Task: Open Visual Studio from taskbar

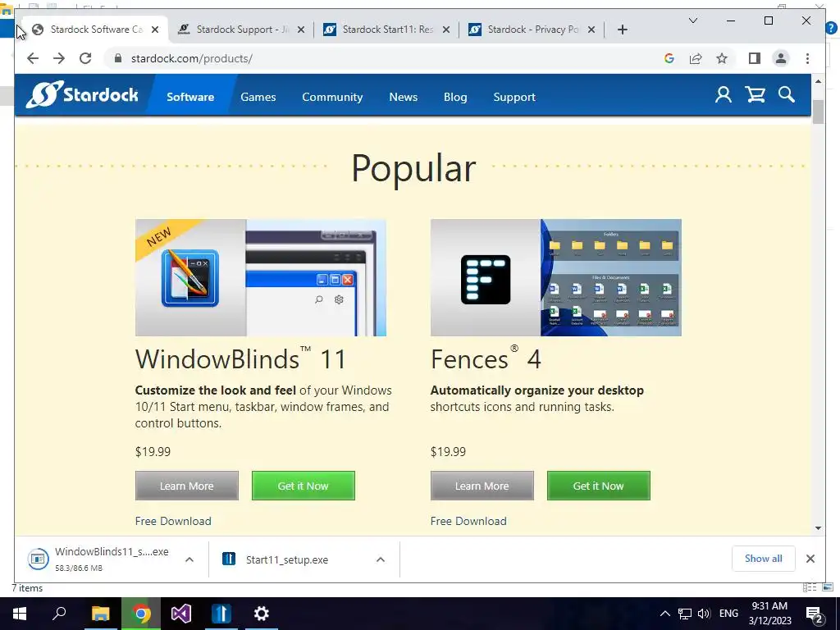Action: pyautogui.click(x=181, y=614)
